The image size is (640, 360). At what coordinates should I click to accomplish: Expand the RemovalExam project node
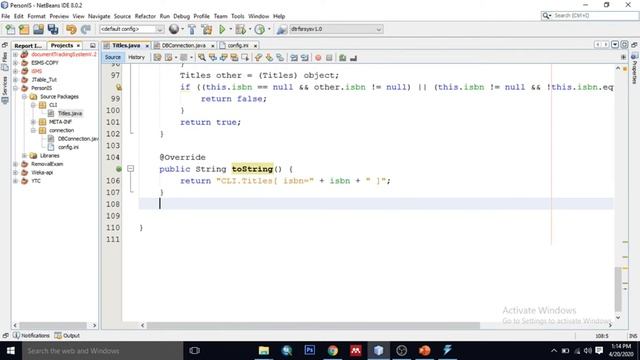16,164
